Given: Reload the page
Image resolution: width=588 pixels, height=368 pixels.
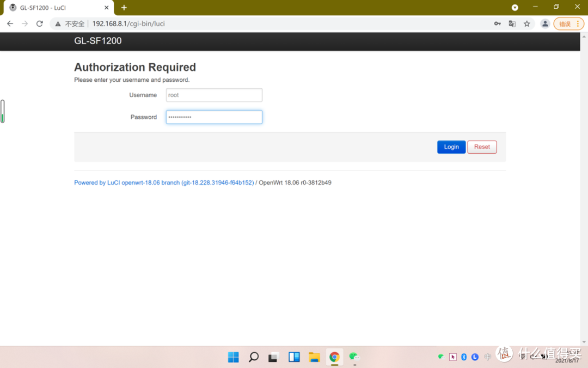Looking at the screenshot, I should pyautogui.click(x=39, y=24).
